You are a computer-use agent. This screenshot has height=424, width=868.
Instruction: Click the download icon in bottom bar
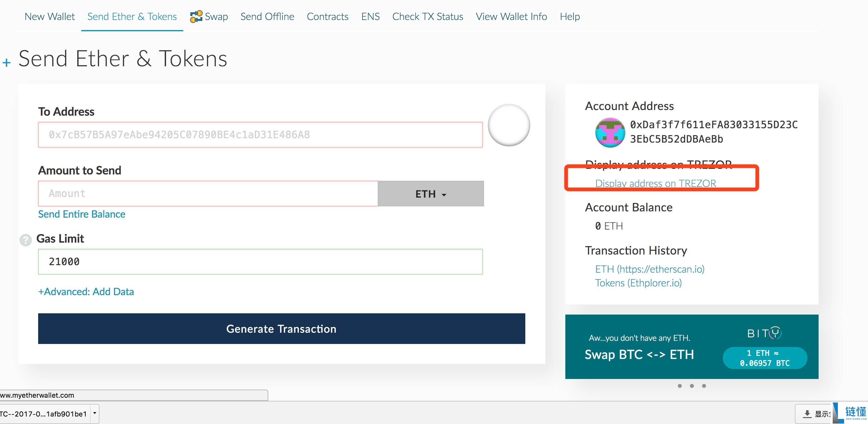point(807,414)
